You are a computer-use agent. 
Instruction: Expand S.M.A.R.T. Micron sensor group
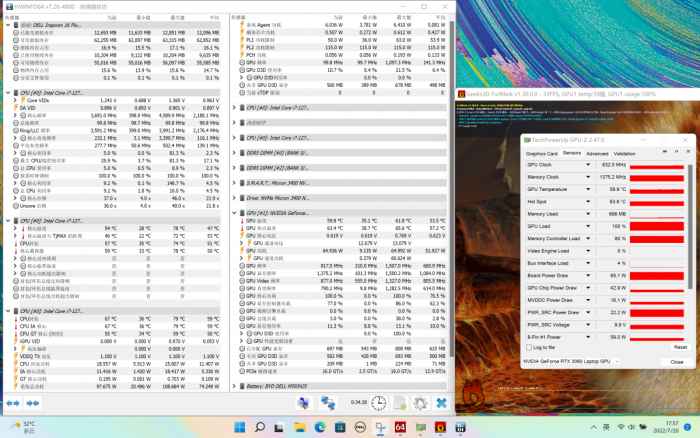pos(234,183)
